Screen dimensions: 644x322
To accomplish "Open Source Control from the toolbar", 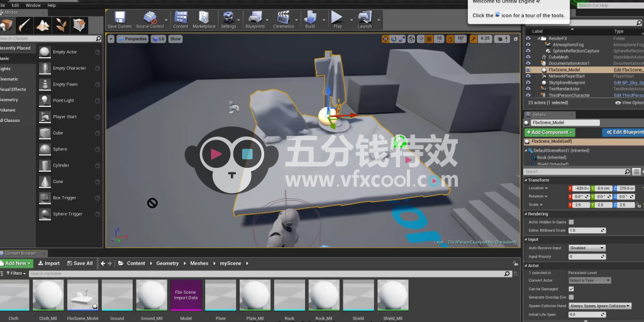I will (x=150, y=19).
